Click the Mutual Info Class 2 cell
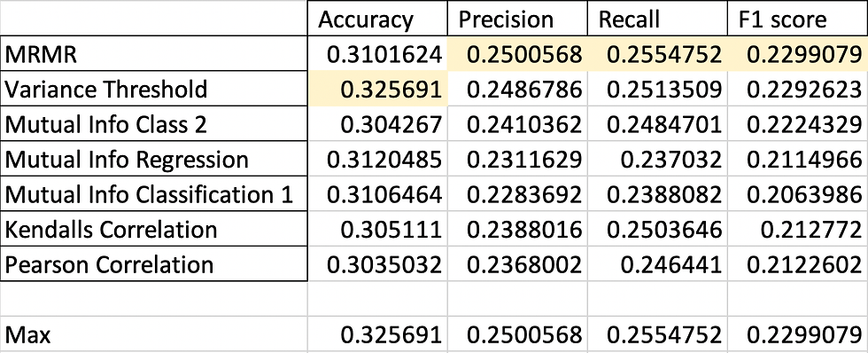 tap(154, 123)
